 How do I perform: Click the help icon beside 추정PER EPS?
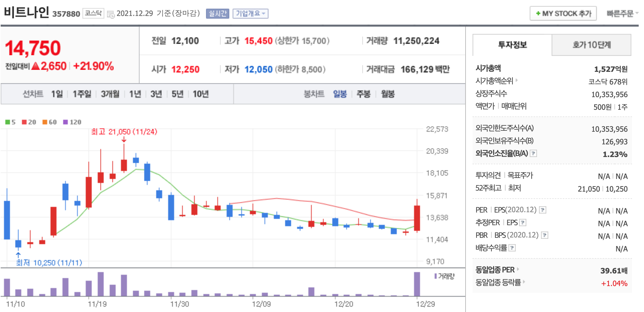tap(523, 223)
